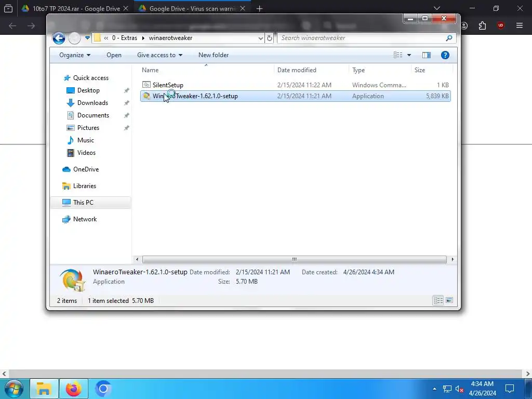Click the magnifier search icon

coord(449,38)
